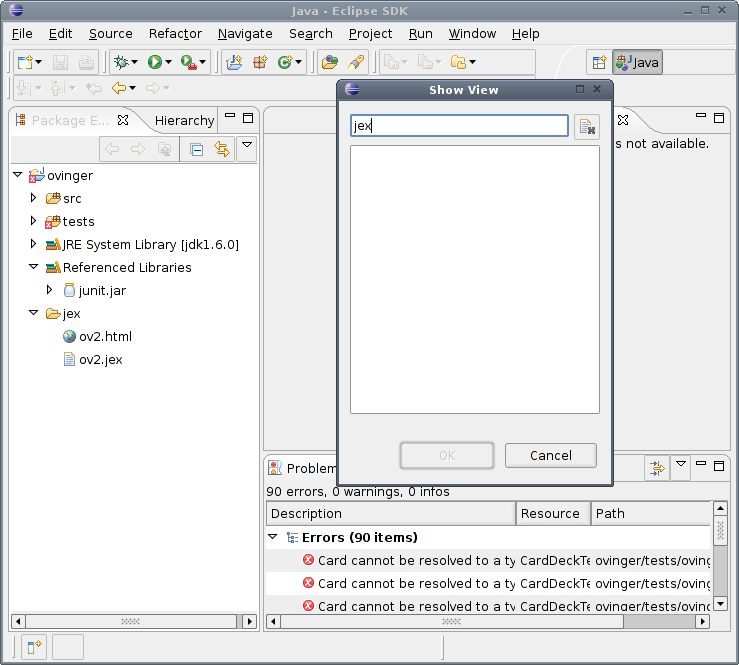739x665 pixels.
Task: Switch to the Hierarchy tab
Action: coord(184,121)
